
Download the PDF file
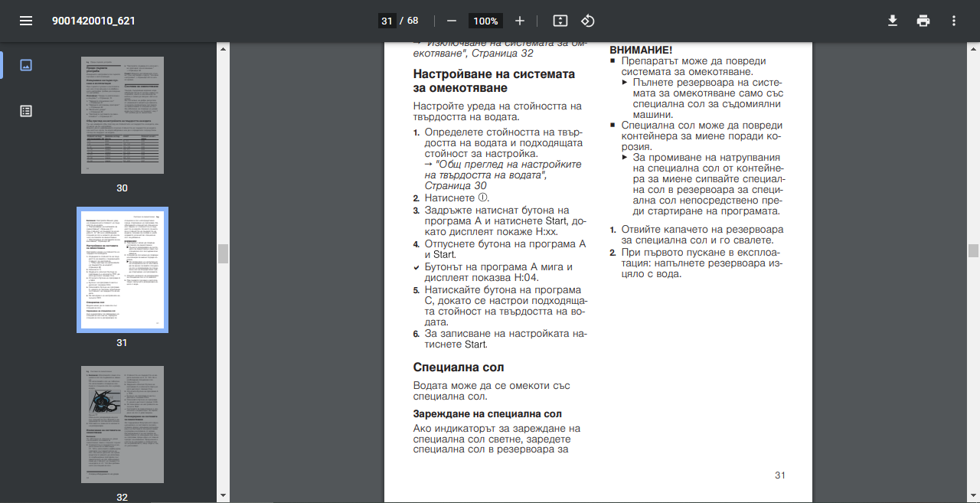tap(892, 21)
